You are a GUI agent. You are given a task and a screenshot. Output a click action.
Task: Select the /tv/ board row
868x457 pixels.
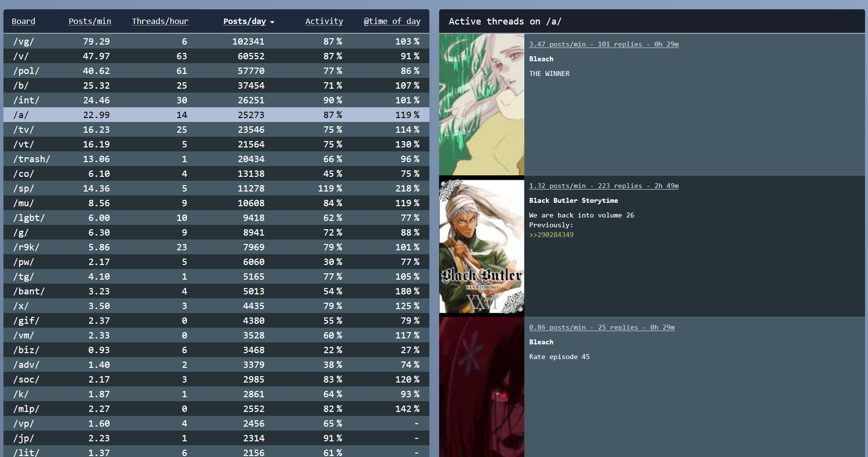[216, 129]
